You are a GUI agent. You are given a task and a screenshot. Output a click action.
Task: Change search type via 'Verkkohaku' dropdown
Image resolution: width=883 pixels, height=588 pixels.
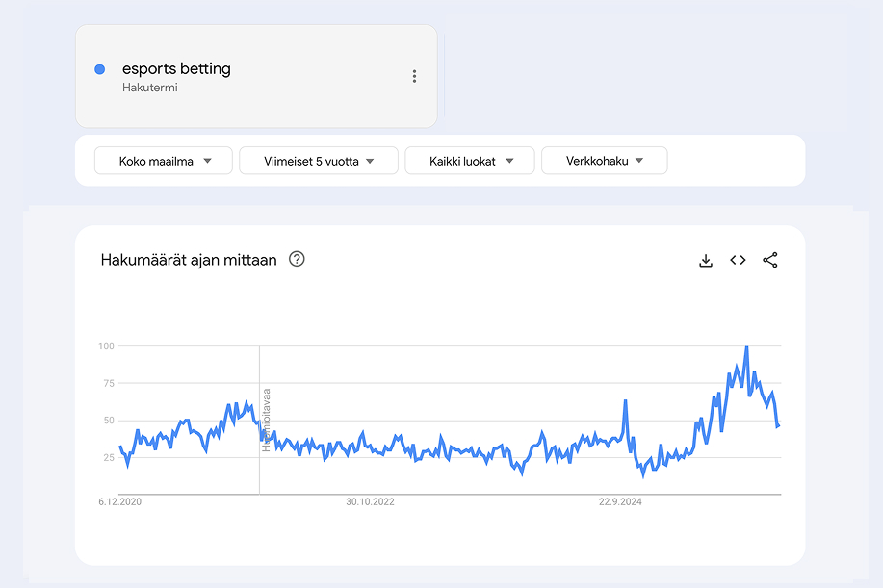coord(604,161)
